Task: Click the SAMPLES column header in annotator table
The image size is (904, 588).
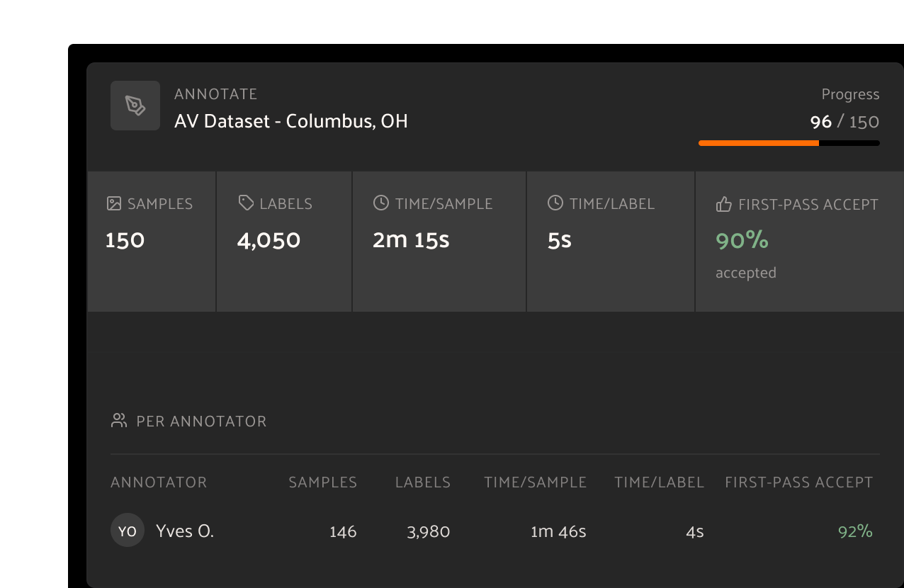Action: pyautogui.click(x=323, y=482)
